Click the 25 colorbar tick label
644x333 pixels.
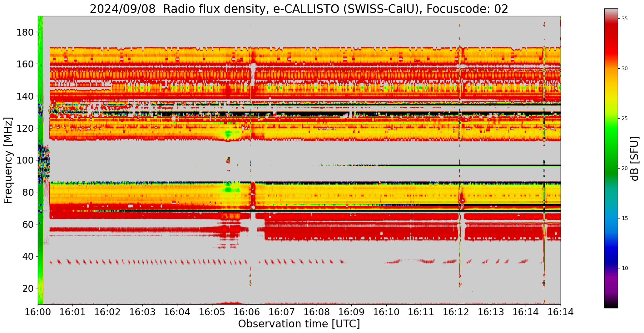click(625, 119)
